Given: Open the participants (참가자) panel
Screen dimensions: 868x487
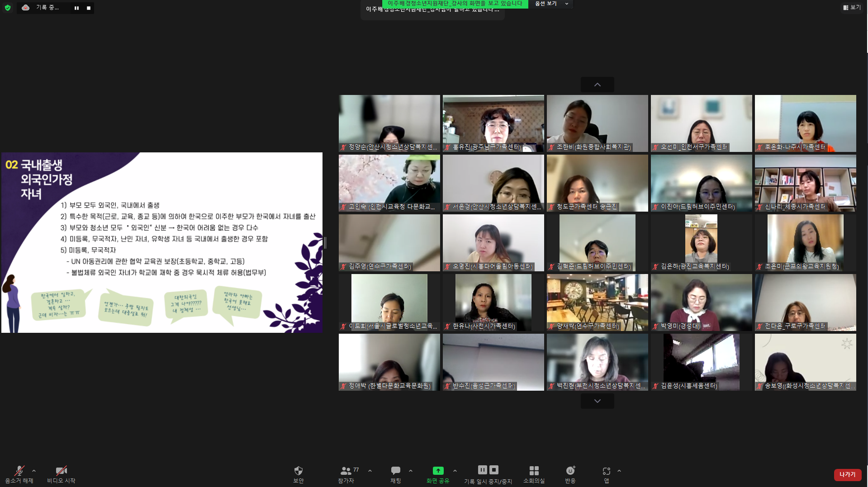Looking at the screenshot, I should (x=346, y=471).
